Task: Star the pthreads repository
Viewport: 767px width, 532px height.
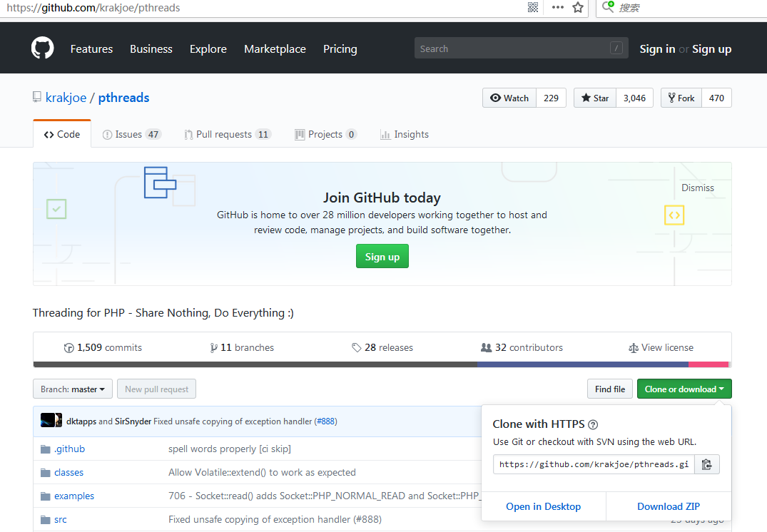Action: pyautogui.click(x=595, y=98)
